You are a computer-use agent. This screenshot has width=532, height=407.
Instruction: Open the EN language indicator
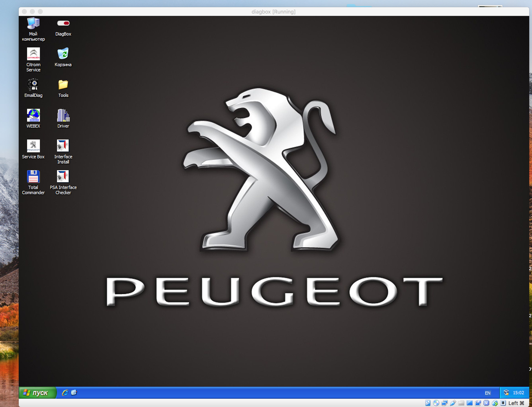[487, 393]
